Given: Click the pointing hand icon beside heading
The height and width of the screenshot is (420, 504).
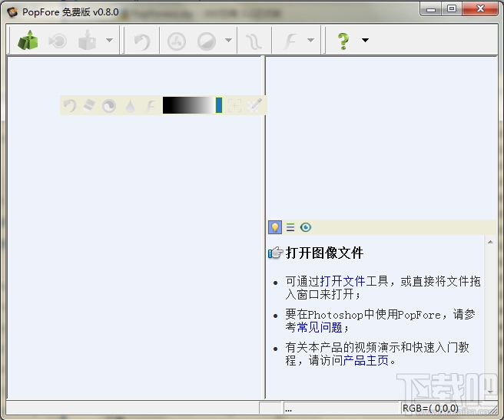Looking at the screenshot, I should [x=276, y=253].
